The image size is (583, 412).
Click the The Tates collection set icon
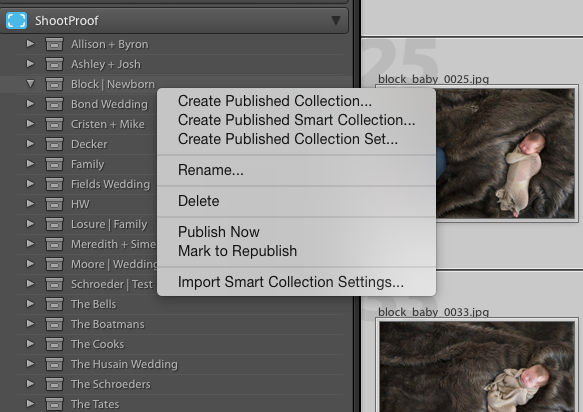[54, 404]
